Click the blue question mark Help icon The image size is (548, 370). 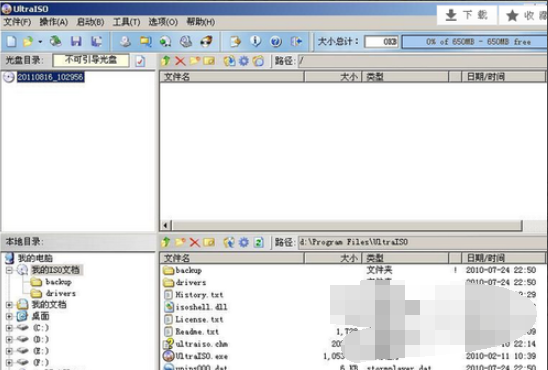(x=276, y=41)
